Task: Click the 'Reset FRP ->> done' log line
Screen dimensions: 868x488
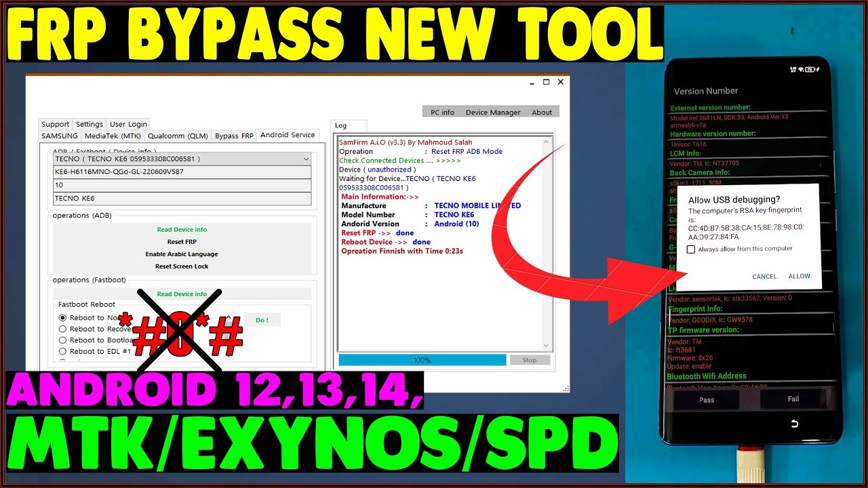Action: pyautogui.click(x=377, y=233)
